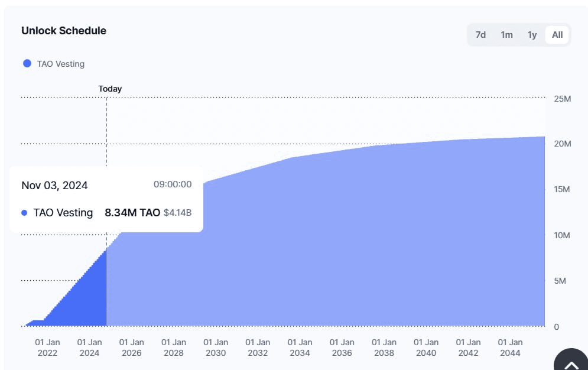Click the Today marker label
Image resolution: width=588 pixels, height=370 pixels.
coord(110,89)
